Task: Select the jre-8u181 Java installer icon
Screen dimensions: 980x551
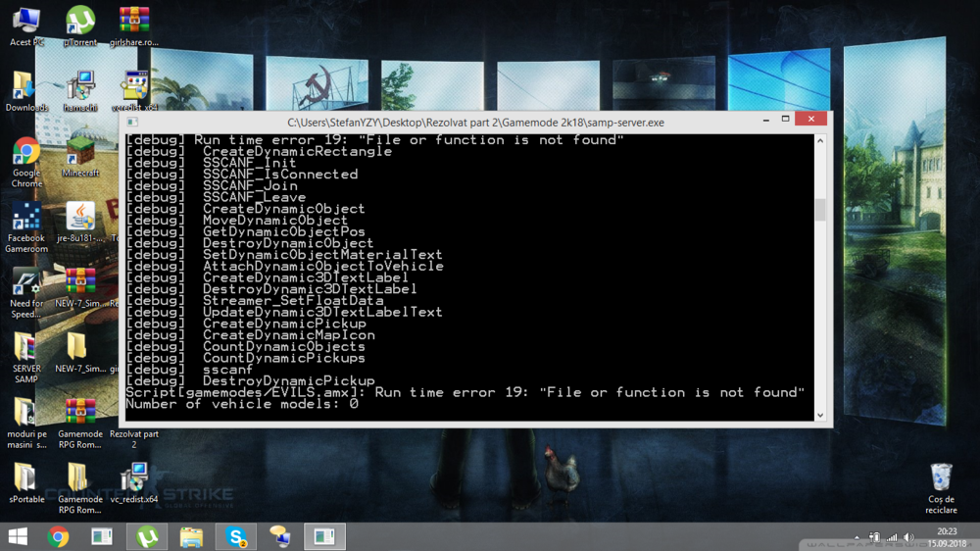Action: (x=80, y=222)
